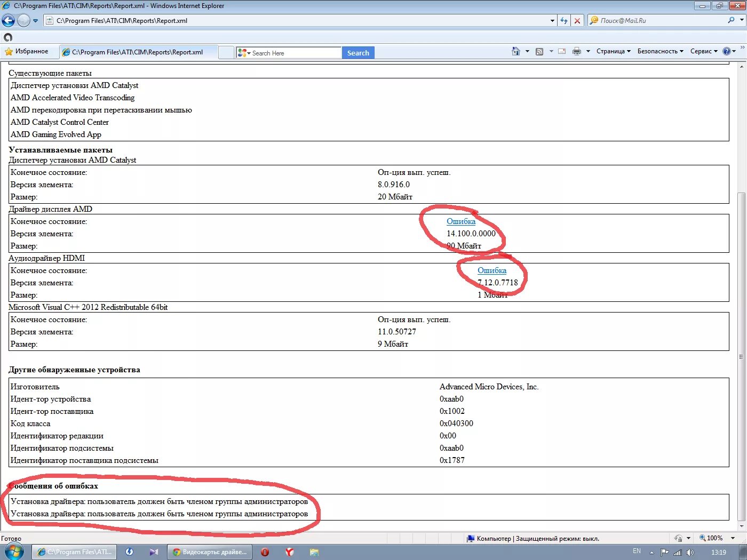This screenshot has width=747, height=560.
Task: Open the toolbar search engine icon dropdown
Action: [244, 53]
